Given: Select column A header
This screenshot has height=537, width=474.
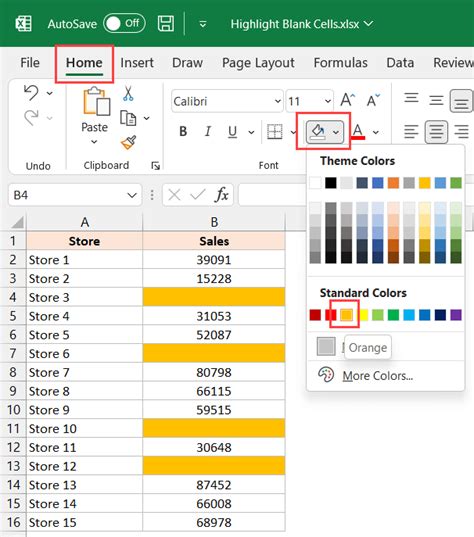Looking at the screenshot, I should click(85, 222).
